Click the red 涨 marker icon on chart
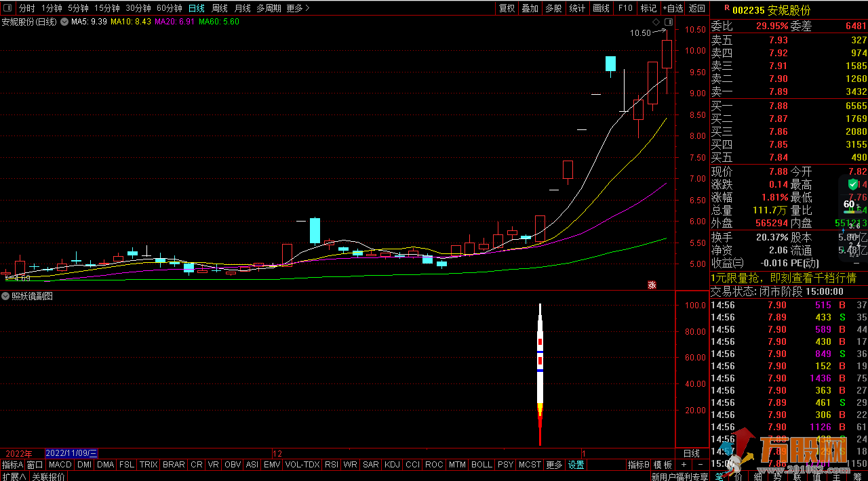This screenshot has height=481, width=868. tap(652, 285)
